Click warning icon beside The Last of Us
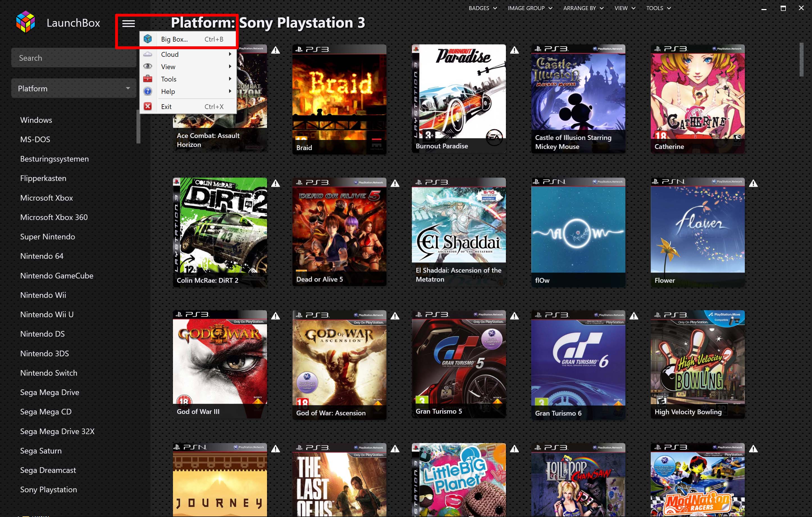Screen dimensions: 812x517 (x=395, y=449)
